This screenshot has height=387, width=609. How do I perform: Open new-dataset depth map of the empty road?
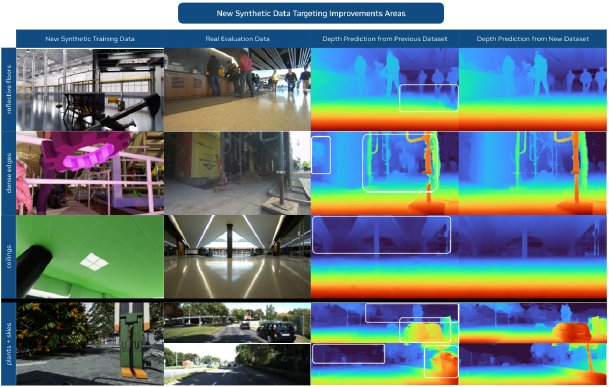point(532,364)
